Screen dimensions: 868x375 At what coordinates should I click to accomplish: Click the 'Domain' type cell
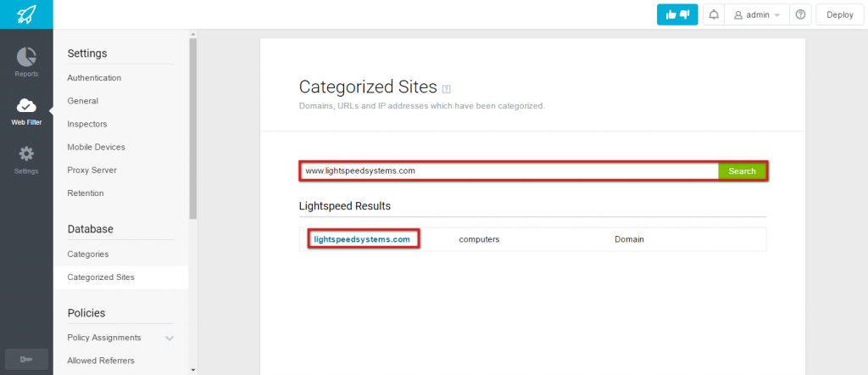629,240
